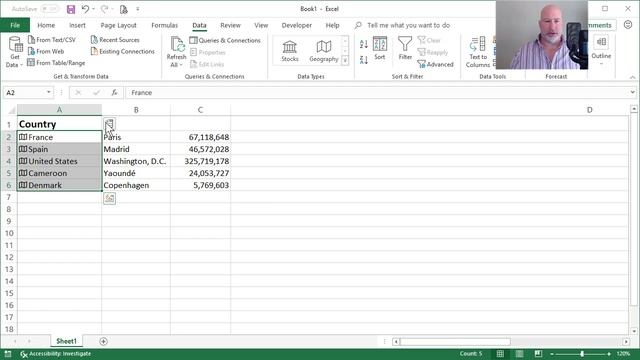Select the Cameroon cell
Viewport: 640px width, 360px height.
pyautogui.click(x=59, y=173)
